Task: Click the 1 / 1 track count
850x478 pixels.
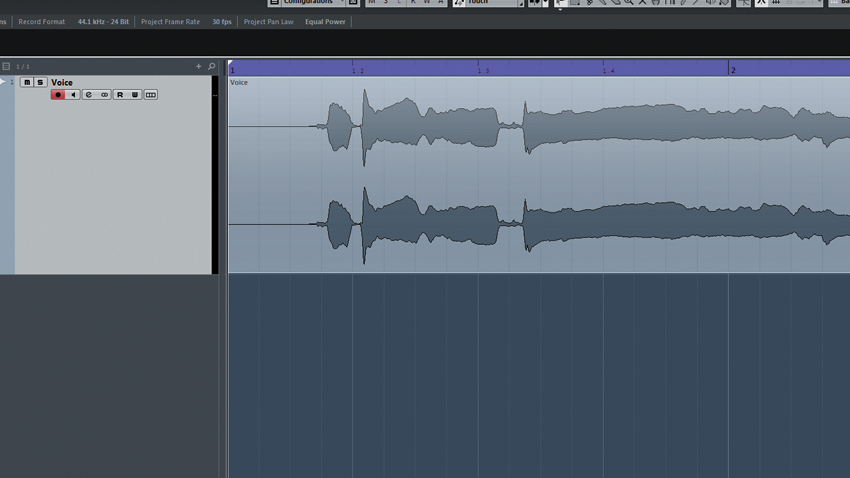Action: point(23,67)
